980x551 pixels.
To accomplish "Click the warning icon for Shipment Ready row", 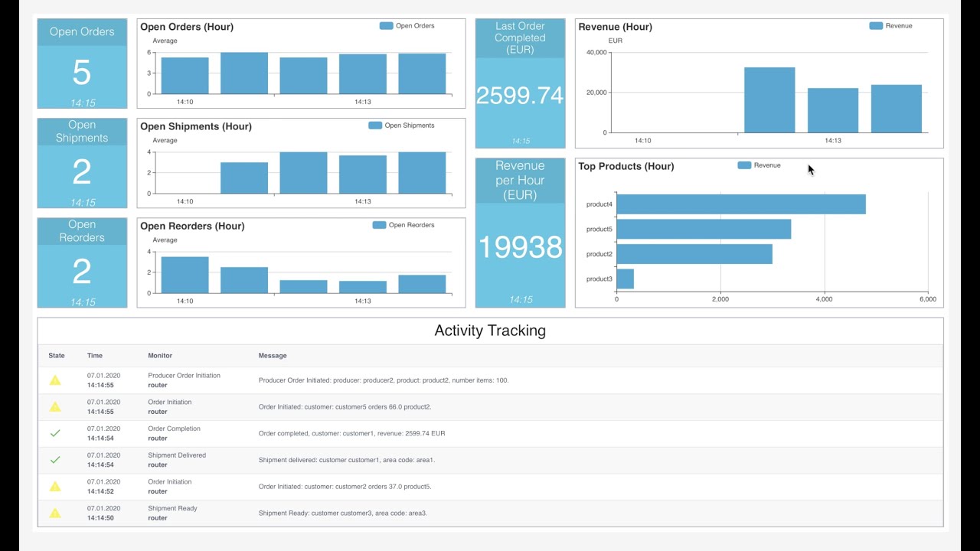I will [55, 513].
